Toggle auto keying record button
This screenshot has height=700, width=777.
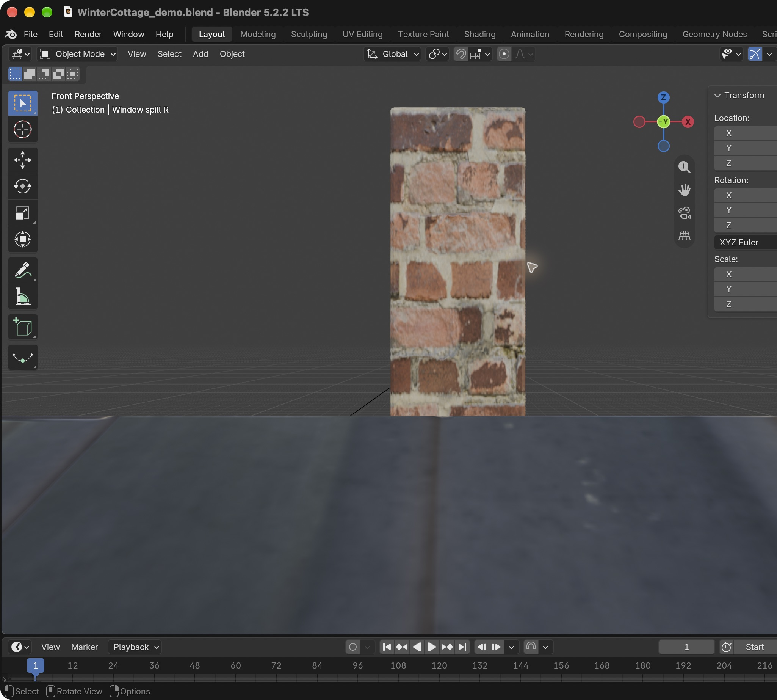(x=353, y=647)
